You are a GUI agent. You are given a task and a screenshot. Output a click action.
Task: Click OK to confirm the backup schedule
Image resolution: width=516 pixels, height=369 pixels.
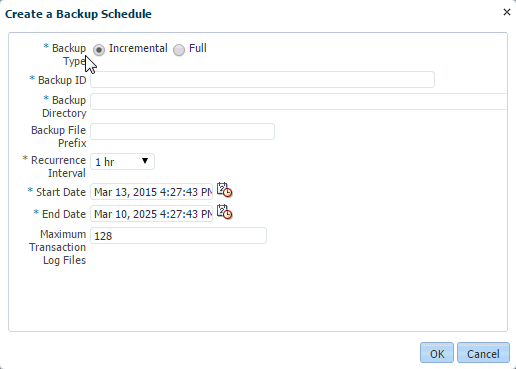click(x=437, y=353)
